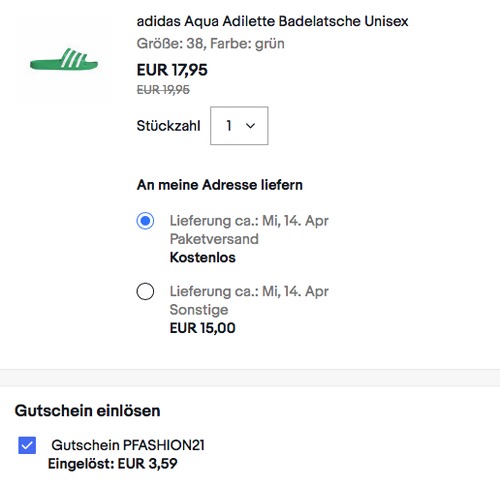Viewport: 500px width, 486px height.
Task: Click the Stückzahl label
Action: (168, 126)
